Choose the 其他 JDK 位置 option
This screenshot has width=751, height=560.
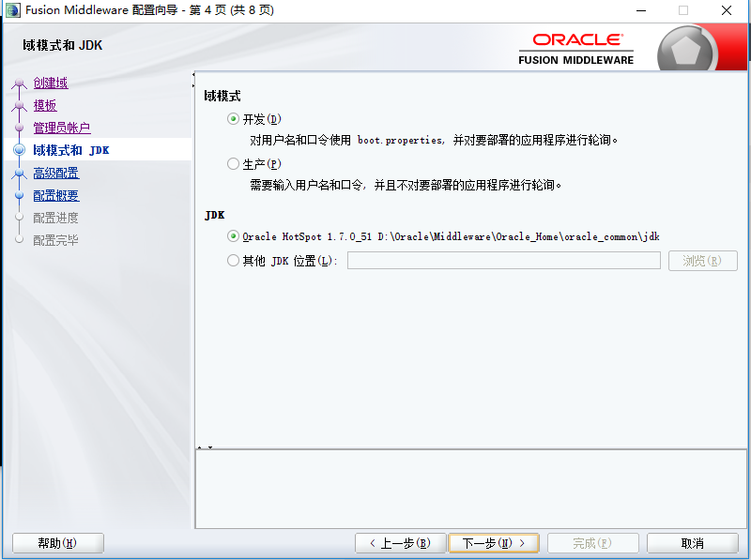pyautogui.click(x=233, y=260)
